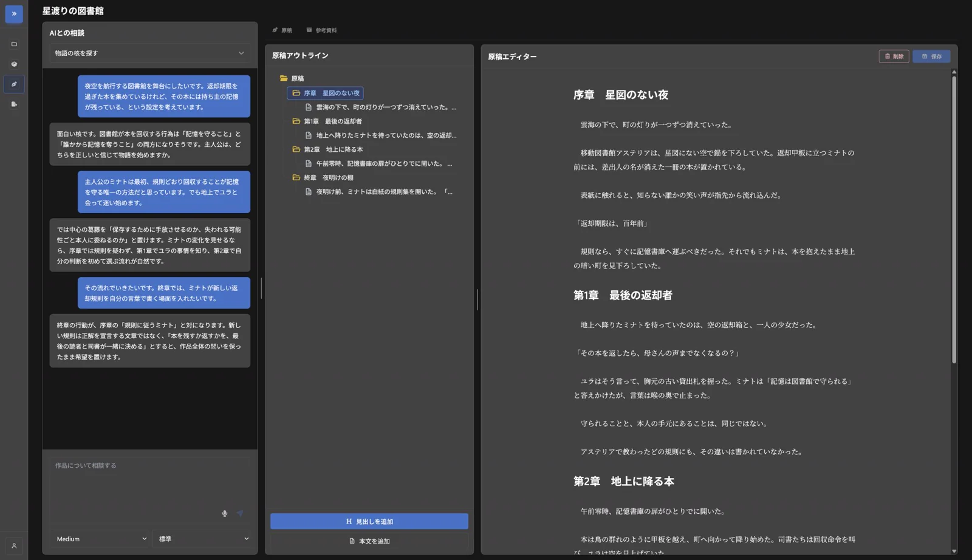Click chat message その流れでいきたいです
The width and height of the screenshot is (972, 560).
[163, 293]
